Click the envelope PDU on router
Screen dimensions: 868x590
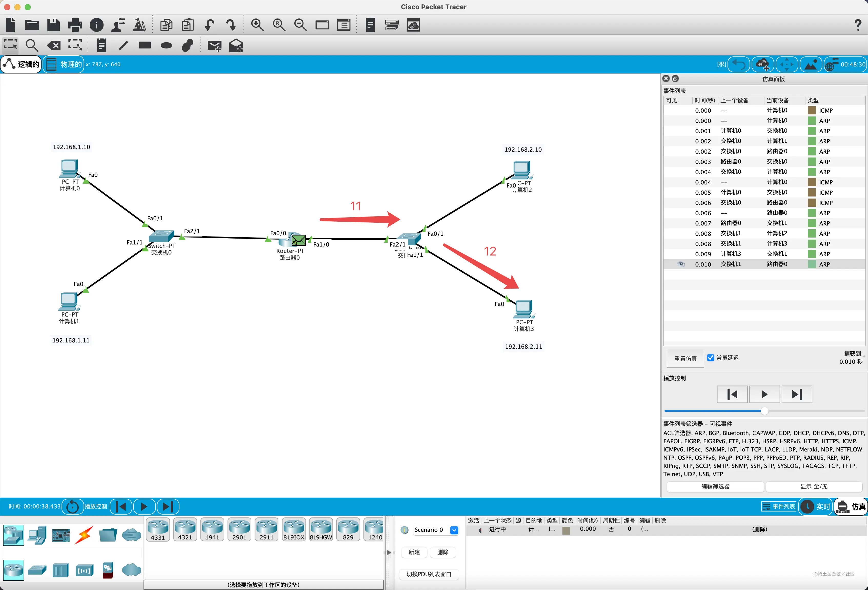(298, 240)
